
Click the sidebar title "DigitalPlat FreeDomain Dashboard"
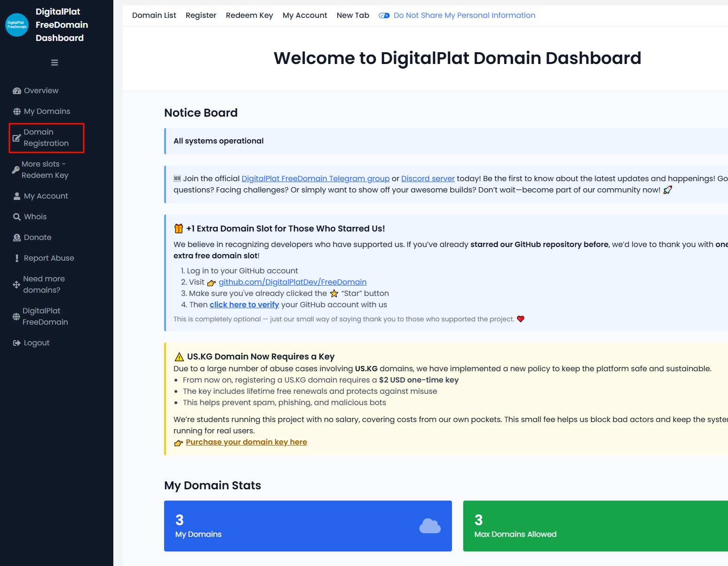(62, 25)
